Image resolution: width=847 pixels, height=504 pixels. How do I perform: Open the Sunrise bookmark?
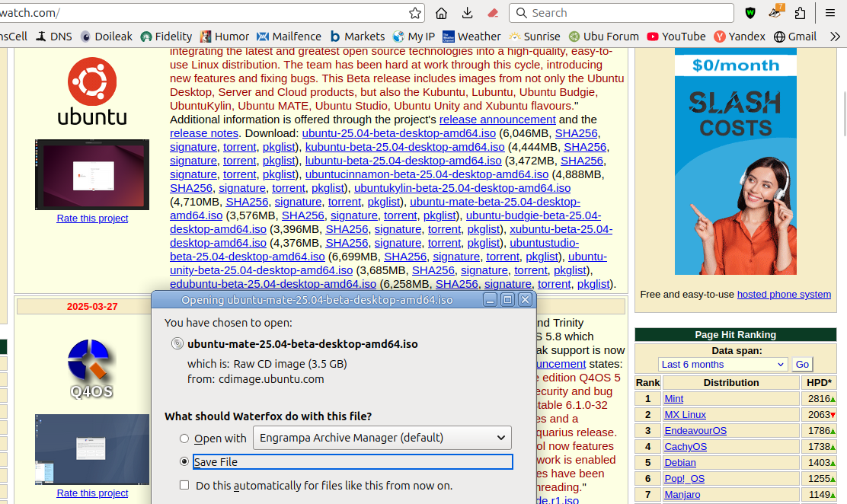535,37
